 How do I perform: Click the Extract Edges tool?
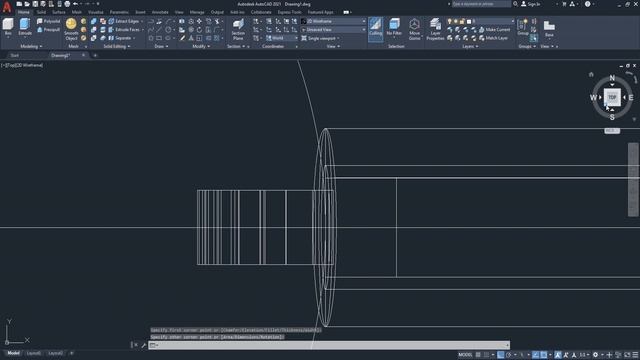[x=124, y=21]
